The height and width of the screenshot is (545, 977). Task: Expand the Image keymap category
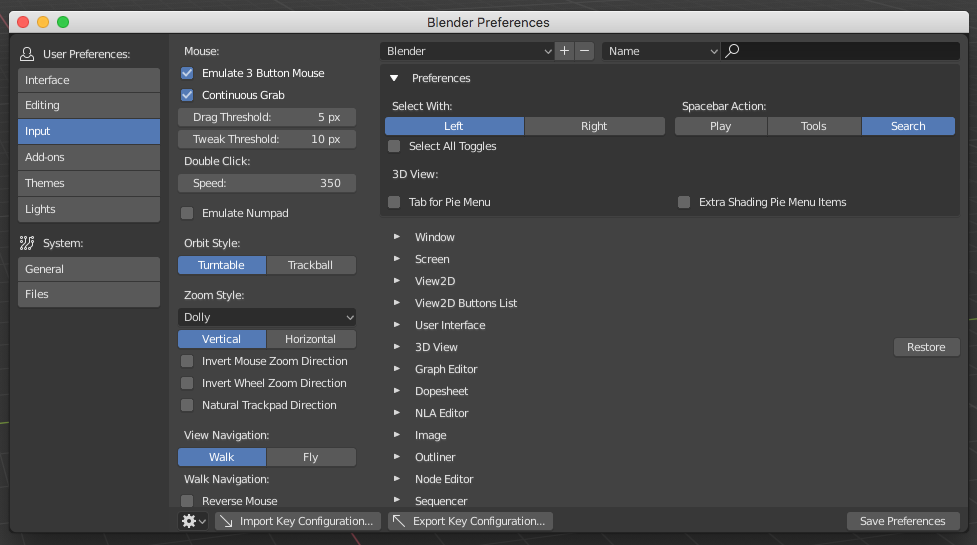tap(396, 435)
